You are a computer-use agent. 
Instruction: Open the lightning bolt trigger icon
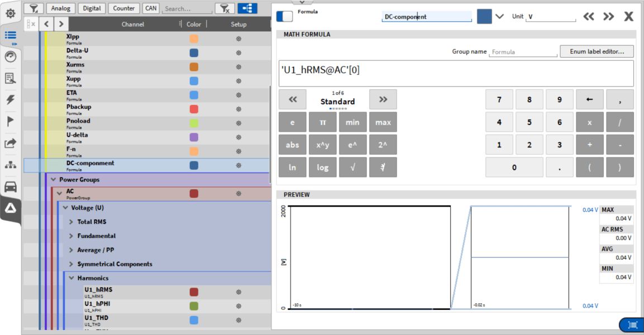coord(11,100)
